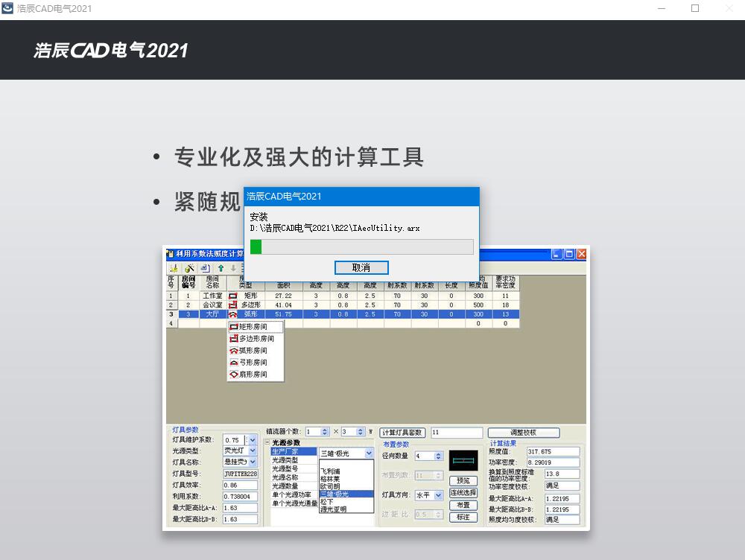The image size is (745, 560).
Task: Click the 布置 layout button
Action: 463,506
